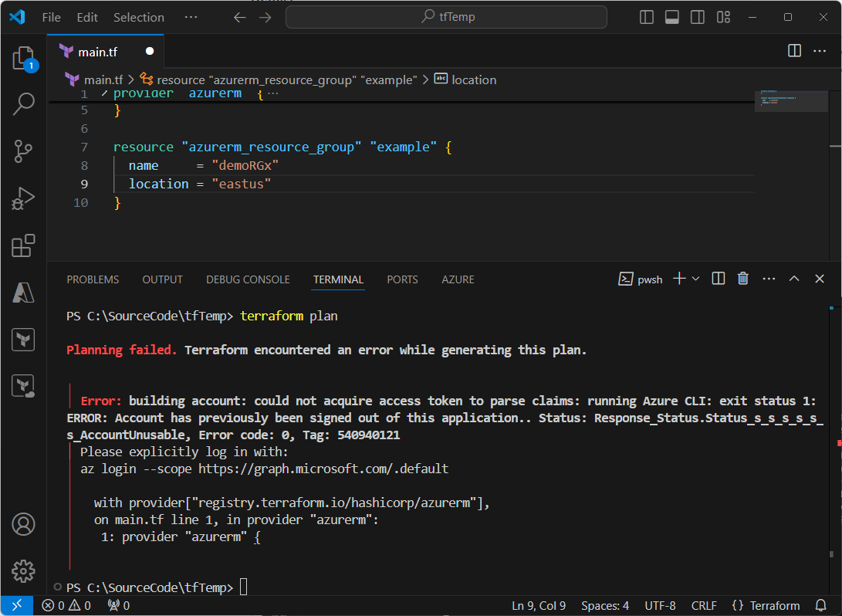Image resolution: width=842 pixels, height=616 pixels.
Task: Open the Search view icon
Action: click(23, 103)
